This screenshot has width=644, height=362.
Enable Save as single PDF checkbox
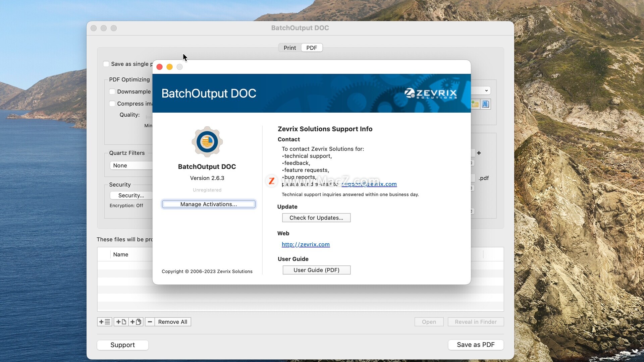click(106, 64)
